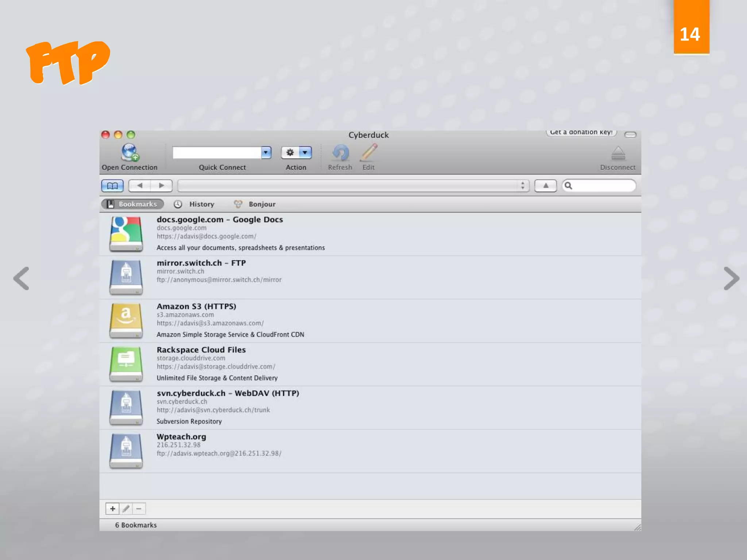
Task: Click the Google Docs drive icon
Action: [126, 234]
